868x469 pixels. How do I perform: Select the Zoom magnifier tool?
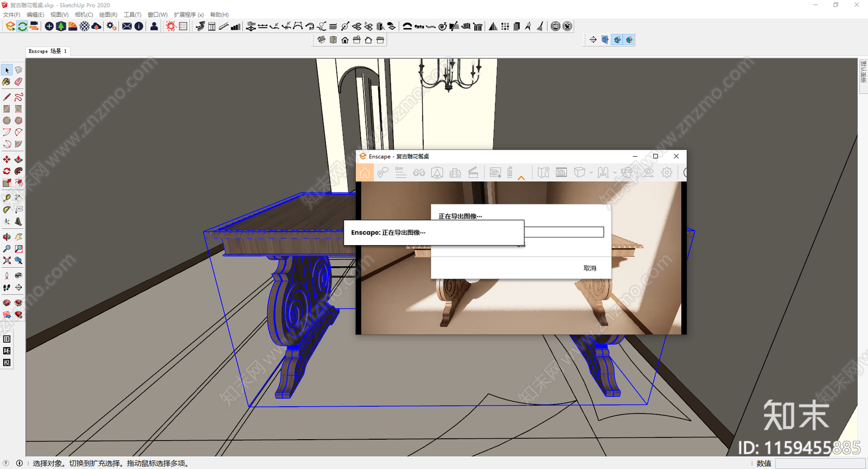[7, 249]
